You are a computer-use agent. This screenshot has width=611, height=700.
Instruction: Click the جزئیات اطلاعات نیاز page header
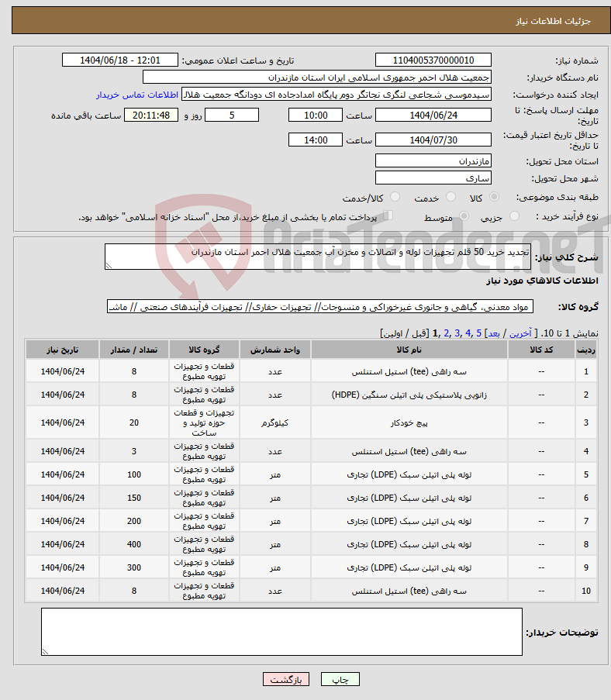tap(554, 21)
